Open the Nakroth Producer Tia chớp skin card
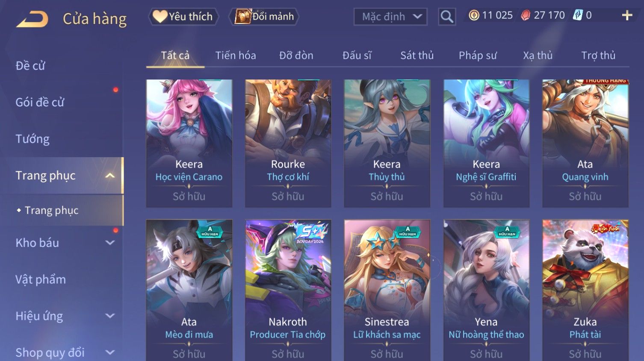 288,291
